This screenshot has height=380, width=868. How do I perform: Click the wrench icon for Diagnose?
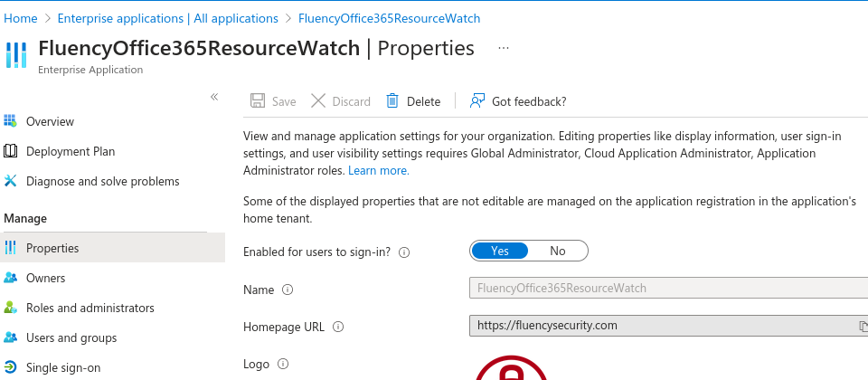[x=10, y=181]
